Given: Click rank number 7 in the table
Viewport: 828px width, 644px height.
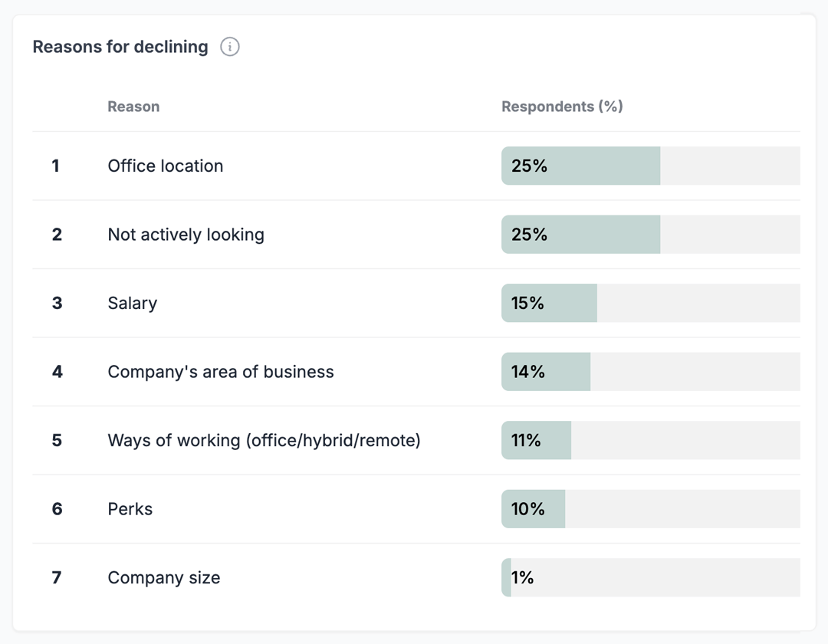Looking at the screenshot, I should pos(57,578).
